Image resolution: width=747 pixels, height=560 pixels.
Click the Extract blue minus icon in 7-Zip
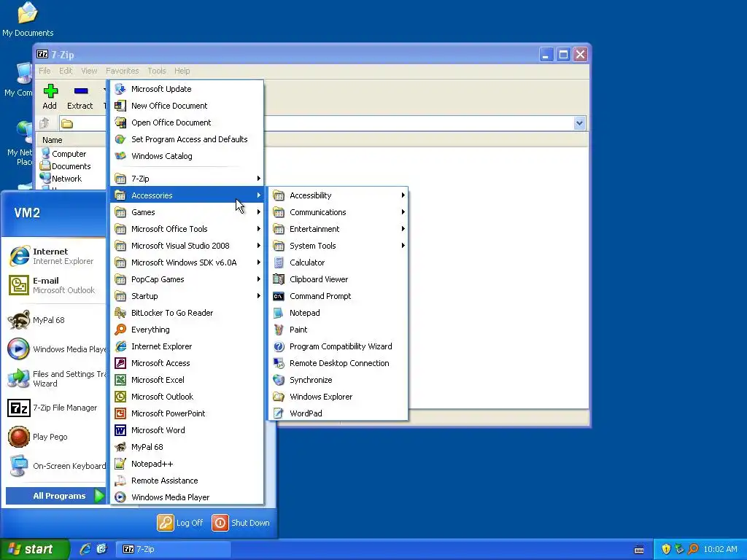click(80, 90)
